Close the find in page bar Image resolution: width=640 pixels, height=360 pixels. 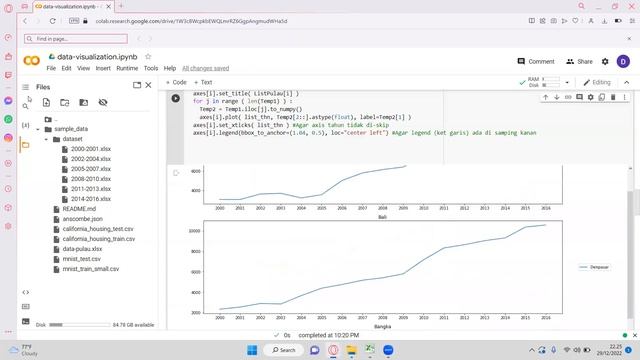tap(629, 39)
